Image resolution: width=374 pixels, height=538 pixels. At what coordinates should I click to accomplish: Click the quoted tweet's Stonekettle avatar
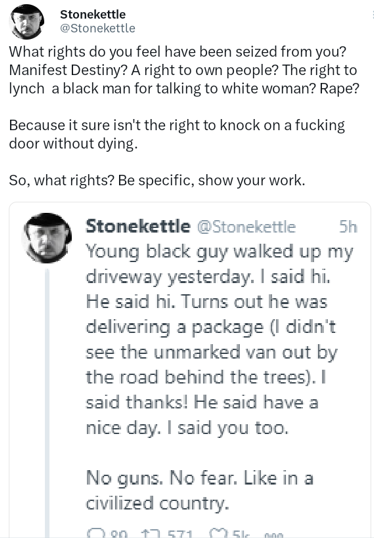click(47, 238)
